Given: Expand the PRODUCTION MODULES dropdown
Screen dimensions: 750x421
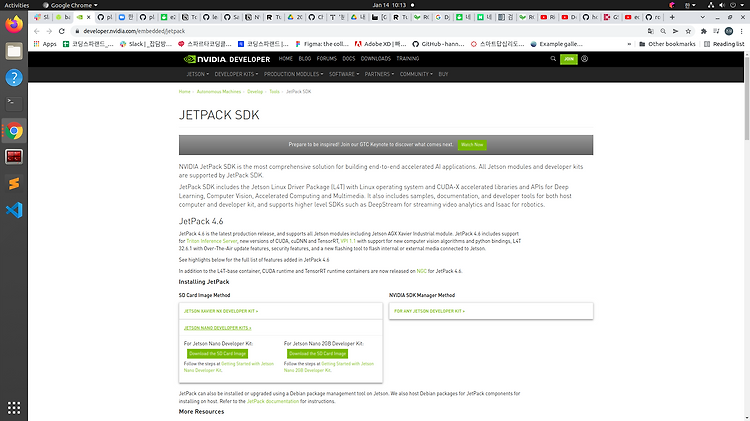Looking at the screenshot, I should coord(294,74).
